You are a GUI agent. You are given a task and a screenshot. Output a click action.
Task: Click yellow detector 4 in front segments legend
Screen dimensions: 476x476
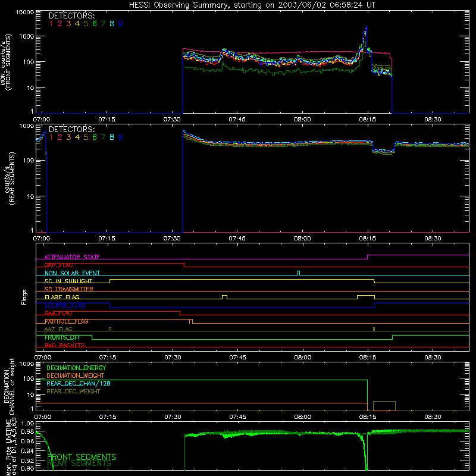77,24
